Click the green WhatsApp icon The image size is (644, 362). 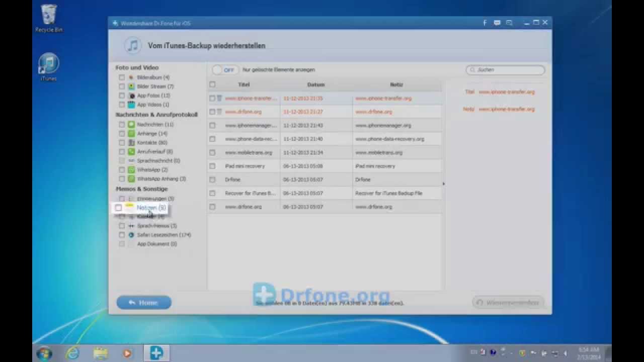(x=131, y=169)
